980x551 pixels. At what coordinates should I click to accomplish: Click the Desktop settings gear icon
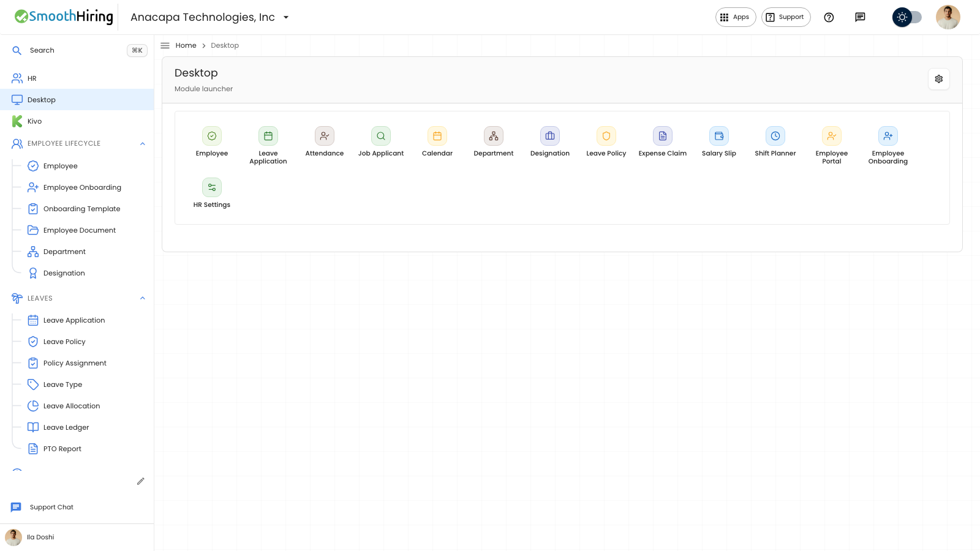coord(939,79)
